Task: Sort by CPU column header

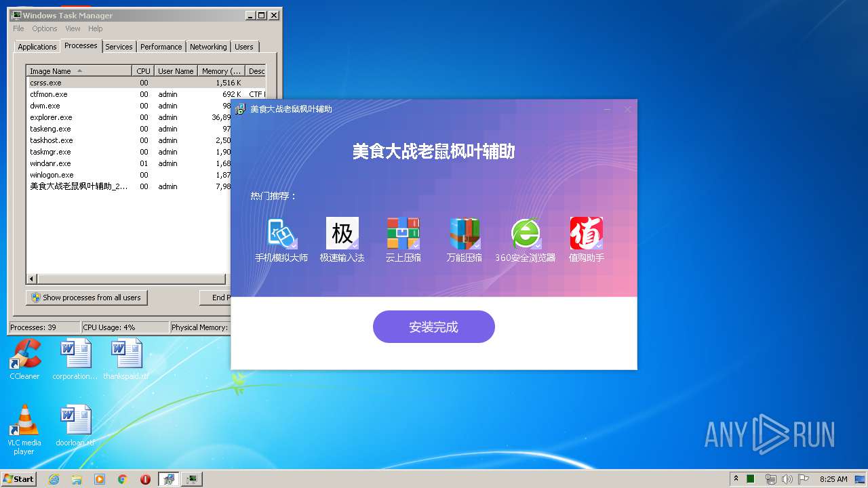Action: [143, 71]
